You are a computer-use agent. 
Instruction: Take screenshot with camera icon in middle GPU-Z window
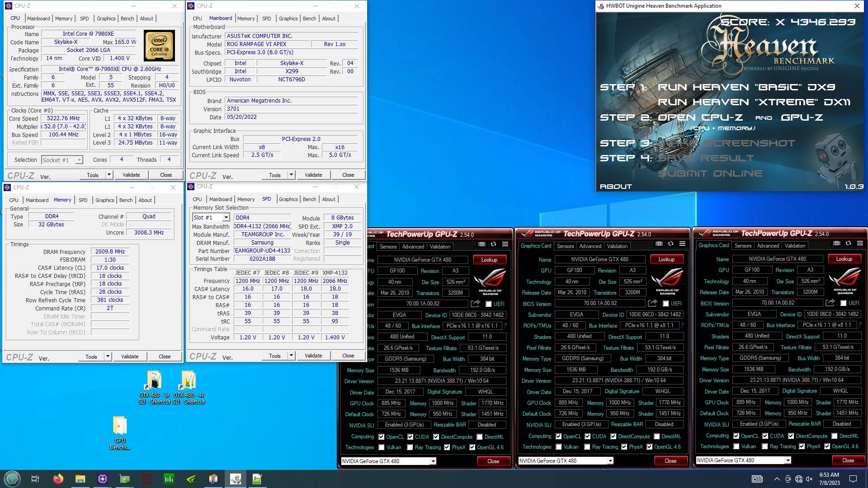(659, 244)
